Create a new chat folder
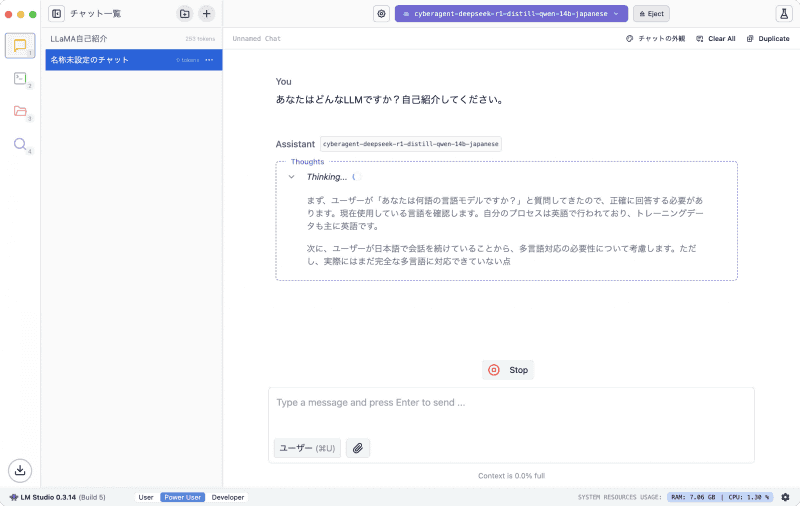The width and height of the screenshot is (800, 506). (x=185, y=14)
